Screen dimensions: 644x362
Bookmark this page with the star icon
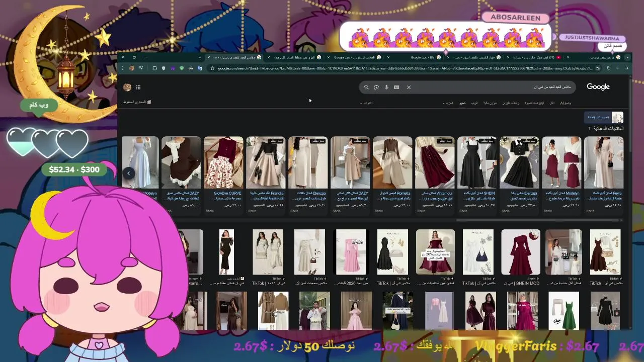click(x=212, y=68)
